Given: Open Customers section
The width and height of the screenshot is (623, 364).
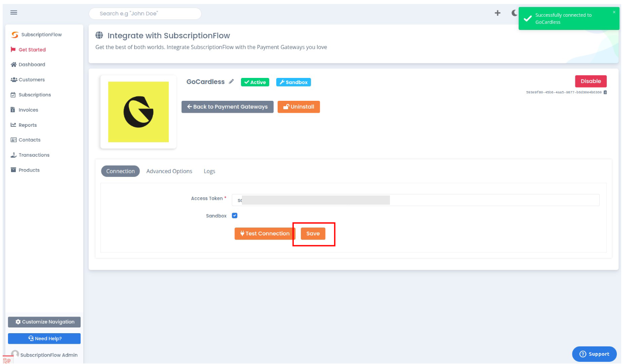Looking at the screenshot, I should pos(32,80).
